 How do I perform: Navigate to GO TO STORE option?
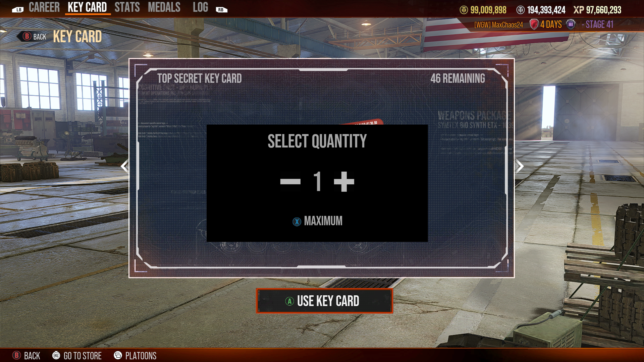coord(82,355)
